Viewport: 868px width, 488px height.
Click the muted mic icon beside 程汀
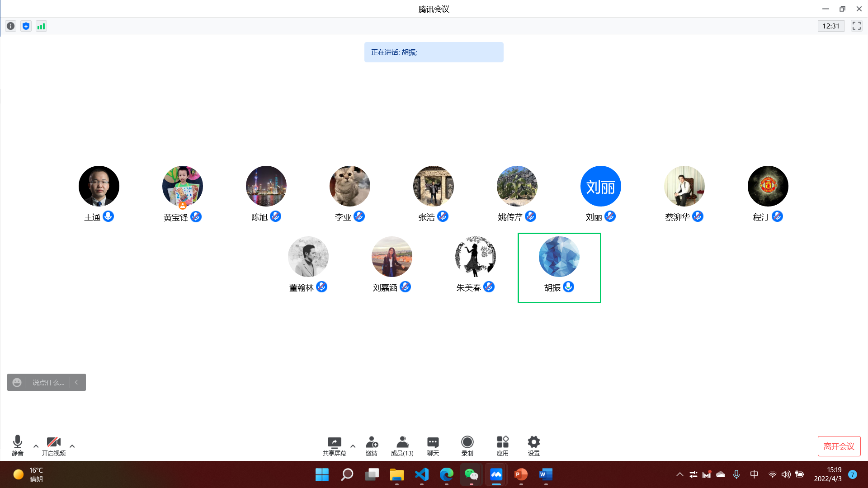(777, 216)
